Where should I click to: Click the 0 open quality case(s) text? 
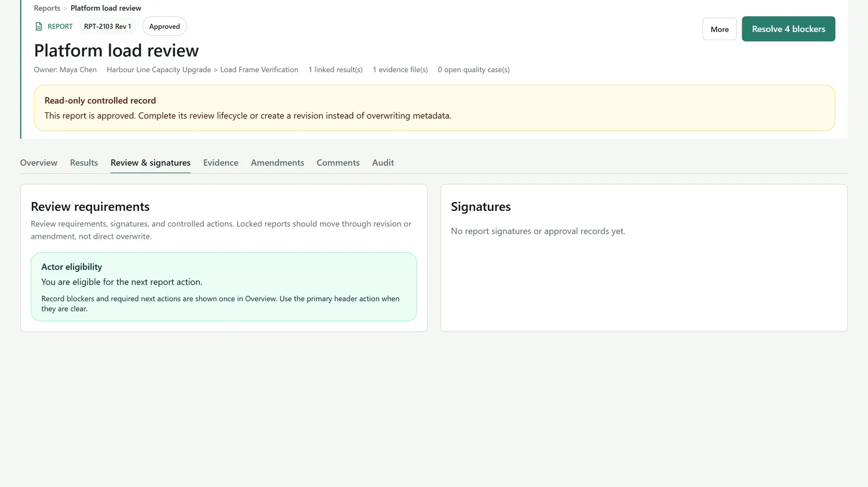[474, 70]
